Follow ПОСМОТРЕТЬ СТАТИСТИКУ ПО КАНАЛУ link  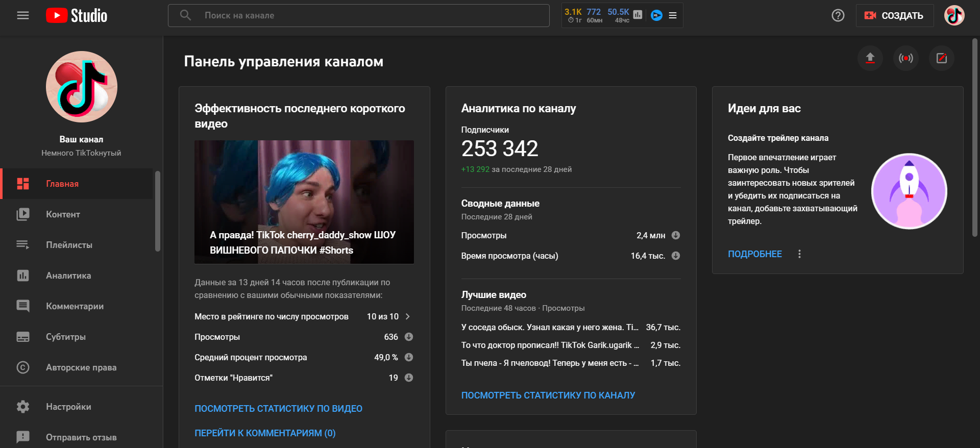pyautogui.click(x=548, y=395)
